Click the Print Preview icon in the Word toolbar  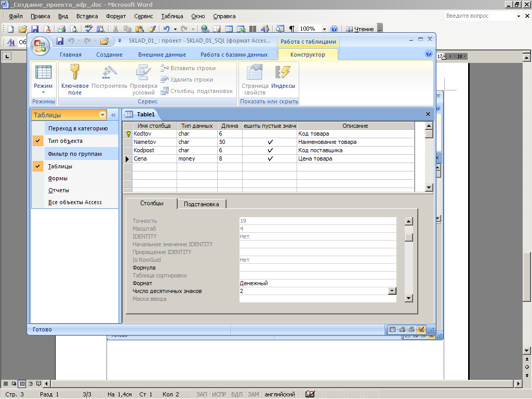point(74,29)
